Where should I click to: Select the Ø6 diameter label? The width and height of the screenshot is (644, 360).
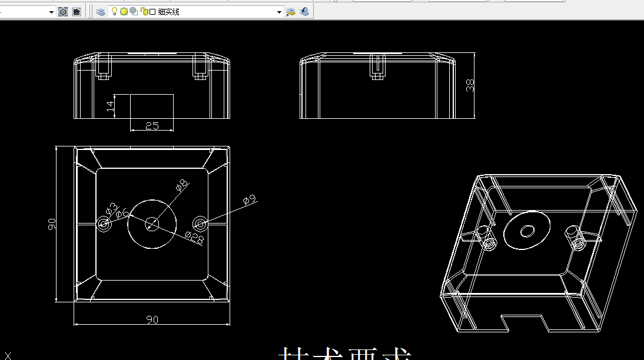(122, 214)
